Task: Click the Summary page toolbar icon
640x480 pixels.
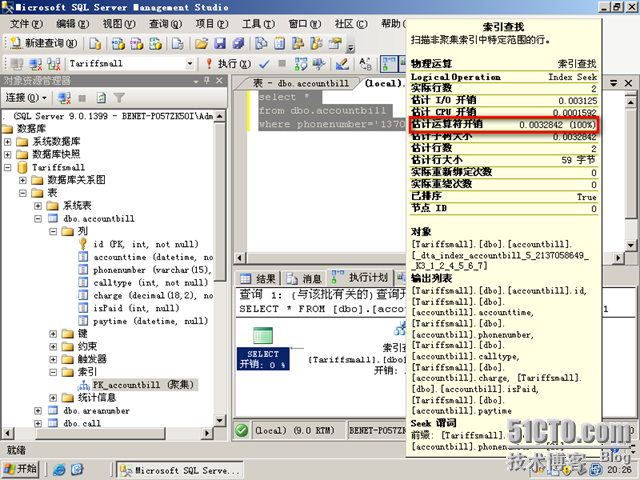Action: (x=280, y=43)
